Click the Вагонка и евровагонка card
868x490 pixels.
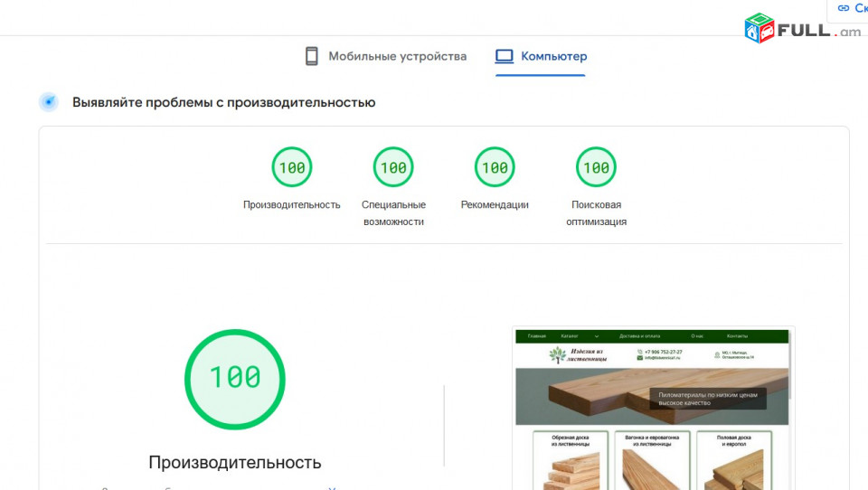[x=652, y=461]
